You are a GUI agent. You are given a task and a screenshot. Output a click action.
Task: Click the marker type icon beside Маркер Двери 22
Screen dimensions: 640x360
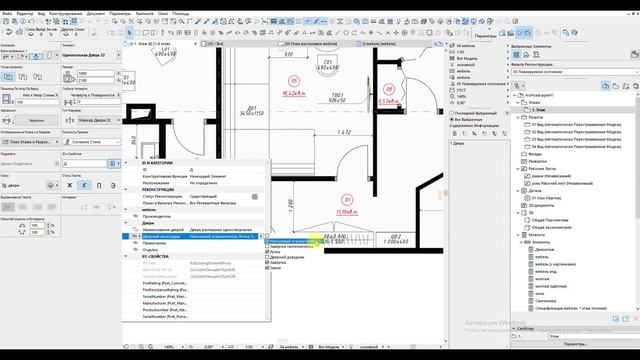70,120
